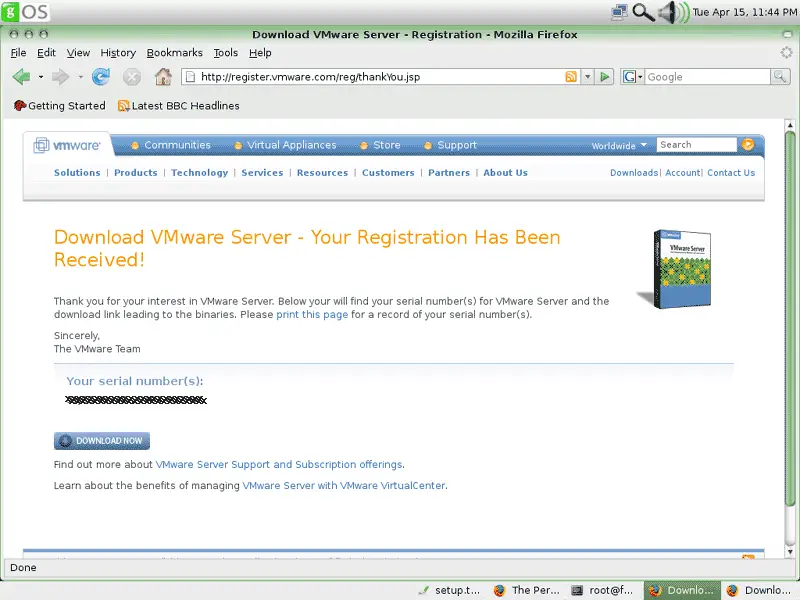Open the back history dropdown arrow
This screenshot has height=600, width=800.
[x=41, y=77]
